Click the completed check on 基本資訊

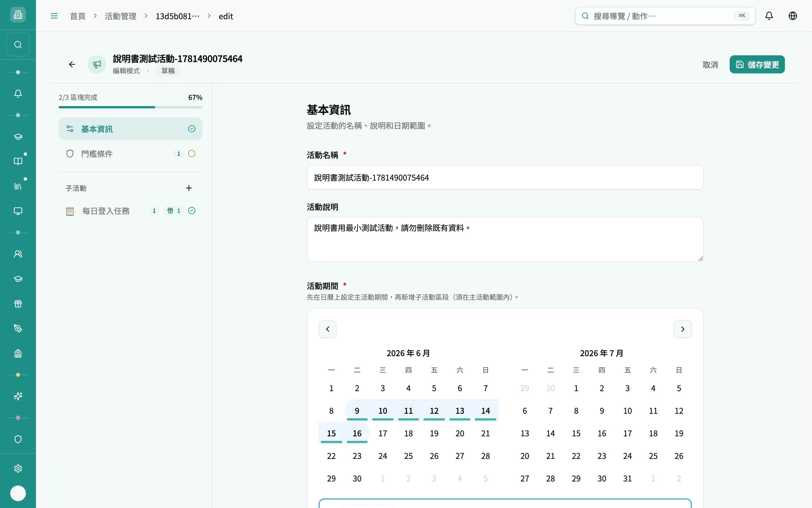coord(192,129)
